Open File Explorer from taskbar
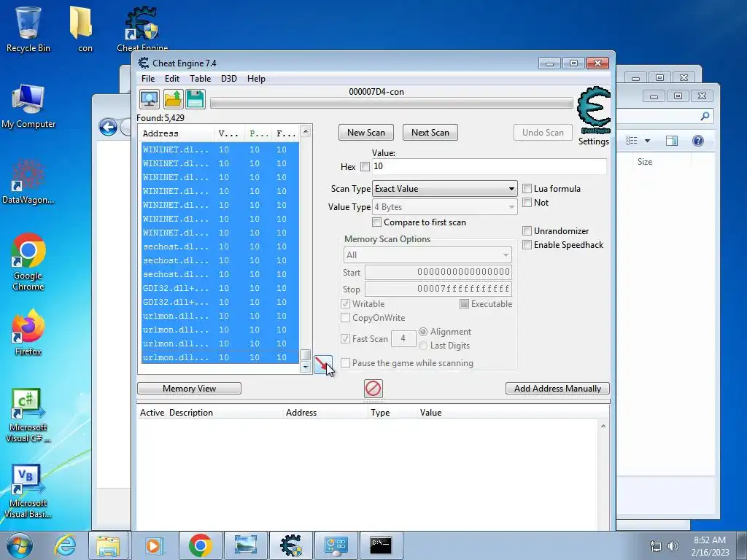Screen dimensions: 747x560 tap(108, 545)
